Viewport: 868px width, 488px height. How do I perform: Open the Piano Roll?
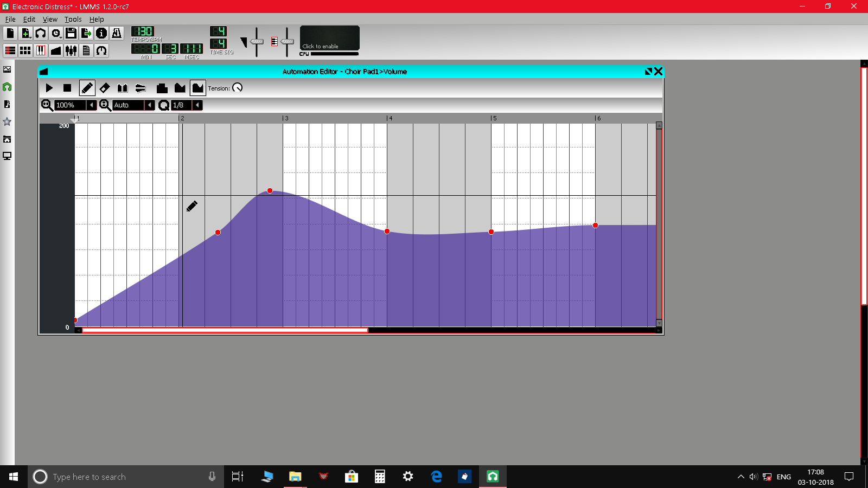tap(41, 50)
